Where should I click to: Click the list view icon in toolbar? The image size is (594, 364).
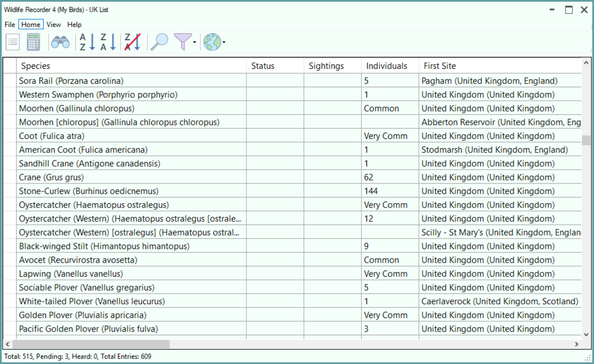click(x=13, y=42)
